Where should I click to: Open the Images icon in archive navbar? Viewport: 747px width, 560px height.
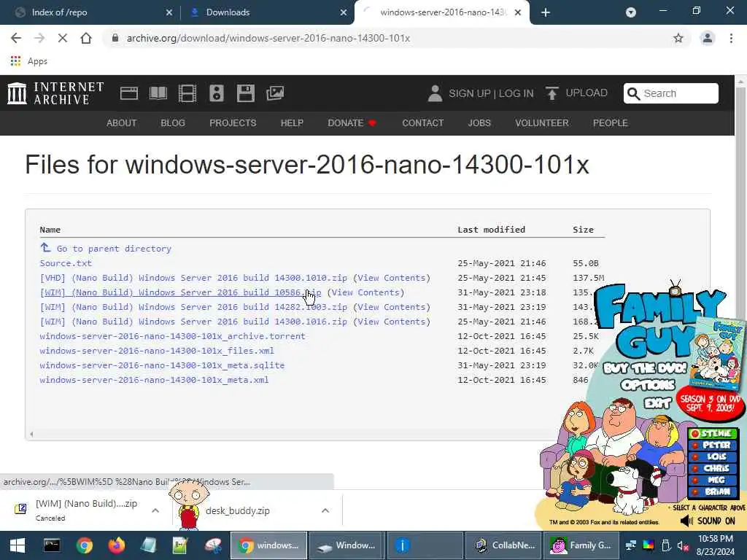point(275,93)
